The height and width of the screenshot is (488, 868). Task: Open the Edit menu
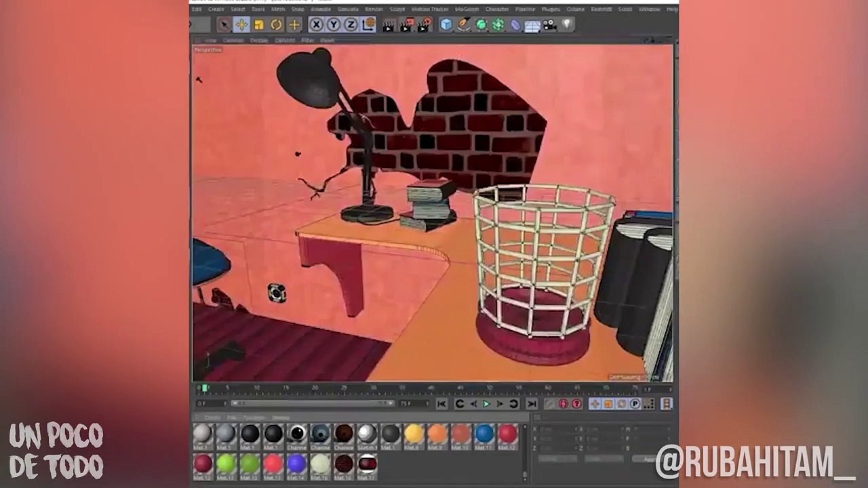tap(197, 9)
